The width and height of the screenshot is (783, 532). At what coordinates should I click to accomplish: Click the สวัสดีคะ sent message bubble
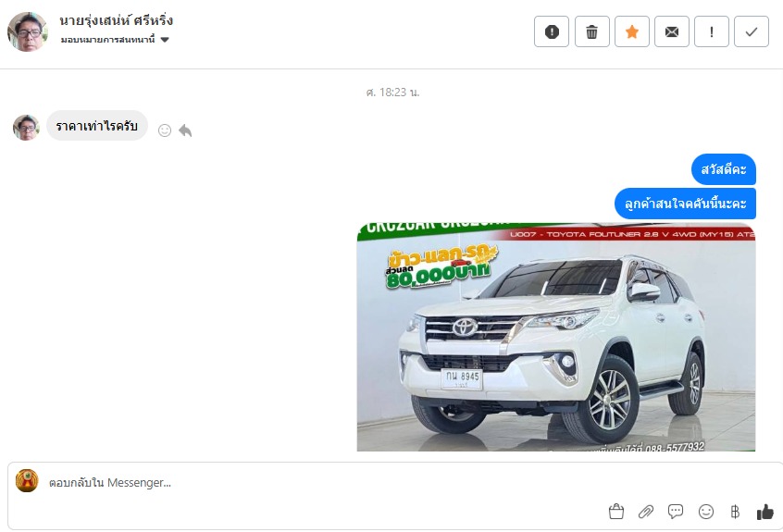click(724, 169)
